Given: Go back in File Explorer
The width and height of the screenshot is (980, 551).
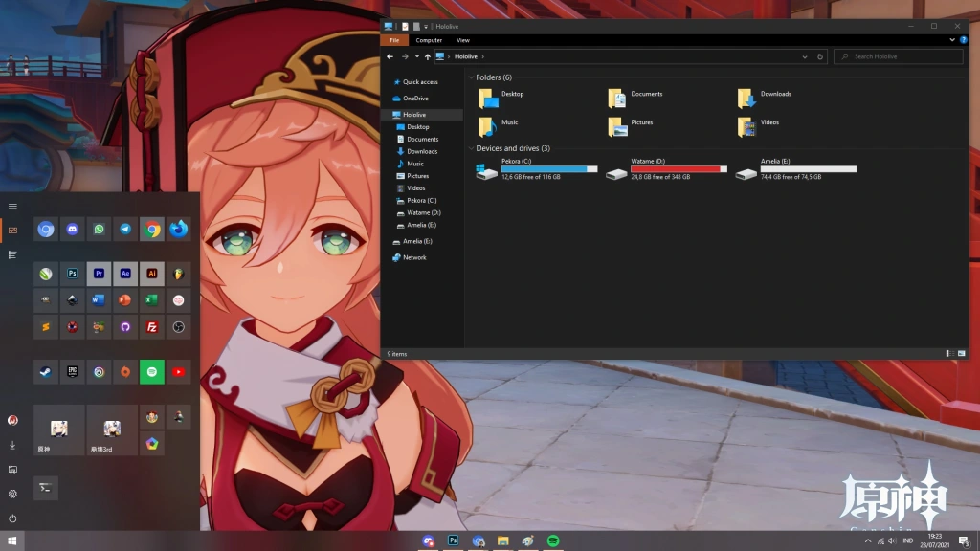Looking at the screenshot, I should pyautogui.click(x=390, y=56).
